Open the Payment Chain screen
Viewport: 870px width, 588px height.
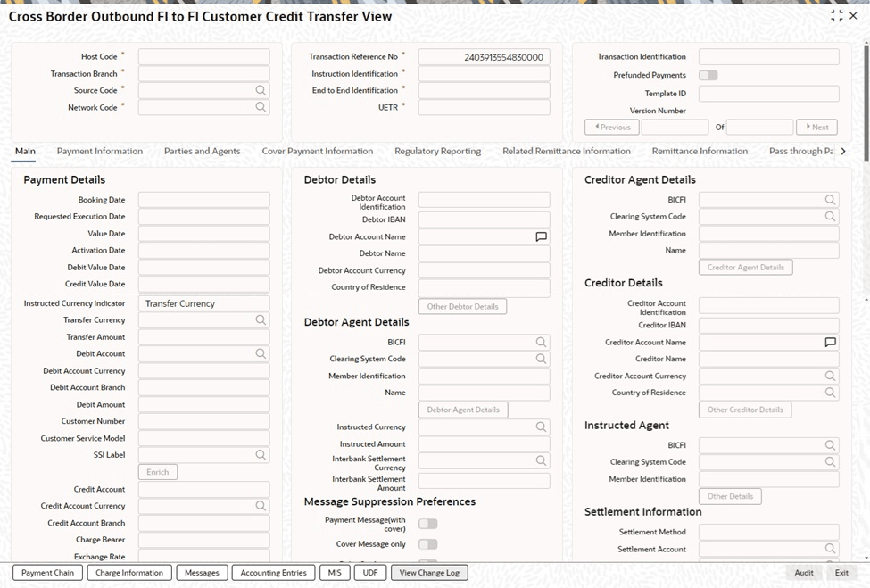pyautogui.click(x=47, y=573)
